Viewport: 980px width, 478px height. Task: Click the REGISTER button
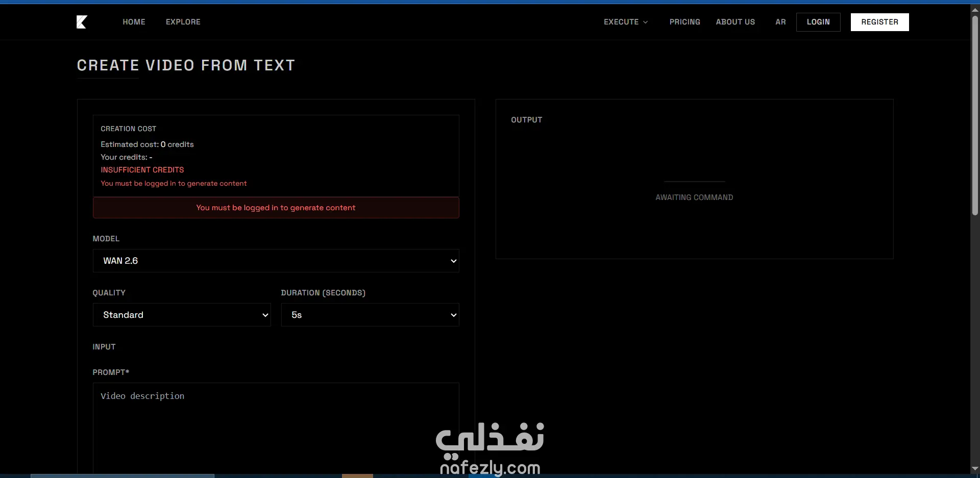click(x=880, y=22)
